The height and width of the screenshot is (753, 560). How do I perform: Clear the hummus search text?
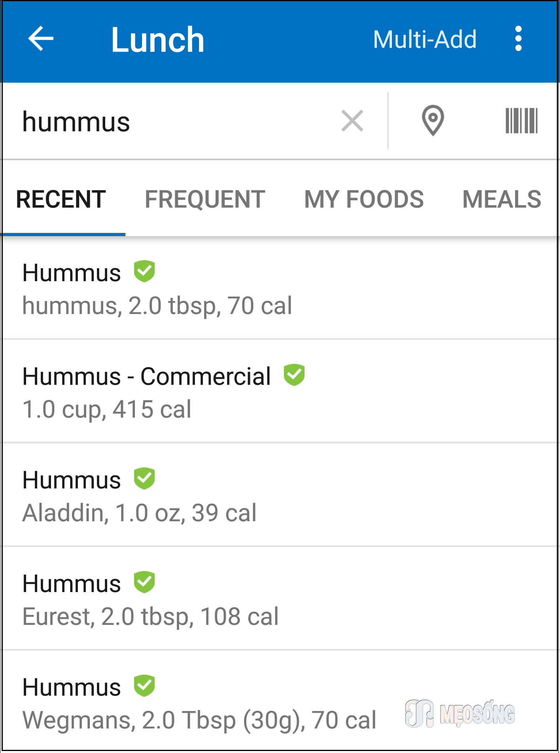pyautogui.click(x=352, y=121)
